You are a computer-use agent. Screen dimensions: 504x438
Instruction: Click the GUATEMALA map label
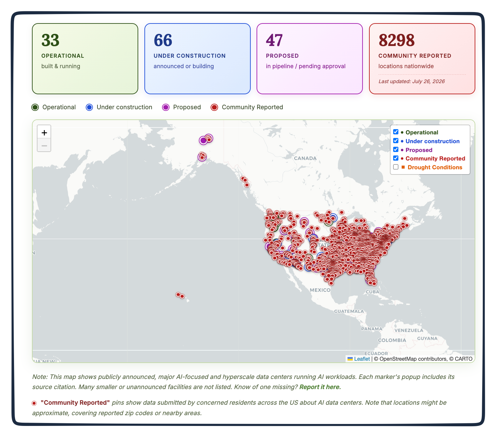coord(349,311)
